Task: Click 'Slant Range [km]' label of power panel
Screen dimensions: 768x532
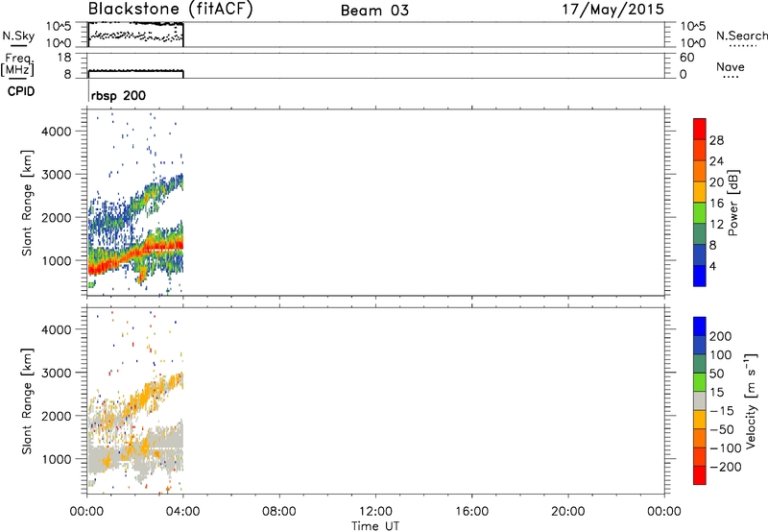Action: [x=27, y=203]
